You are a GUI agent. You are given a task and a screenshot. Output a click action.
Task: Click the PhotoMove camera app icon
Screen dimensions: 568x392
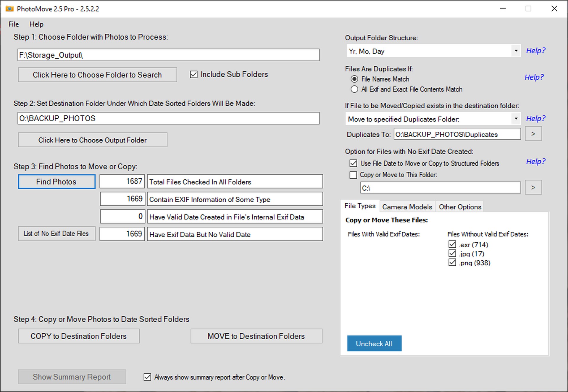[9, 9]
